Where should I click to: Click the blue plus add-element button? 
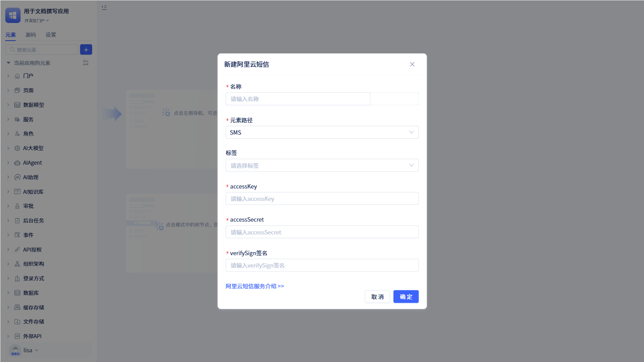click(86, 49)
